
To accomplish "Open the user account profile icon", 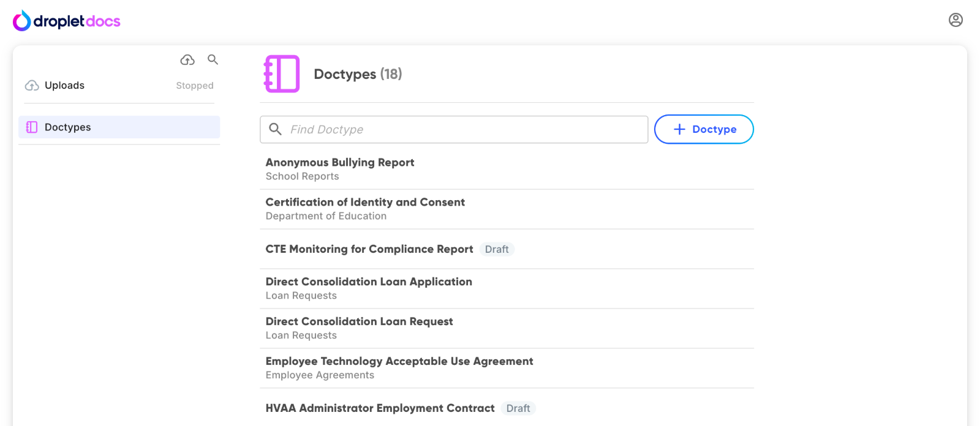I will pos(956,20).
